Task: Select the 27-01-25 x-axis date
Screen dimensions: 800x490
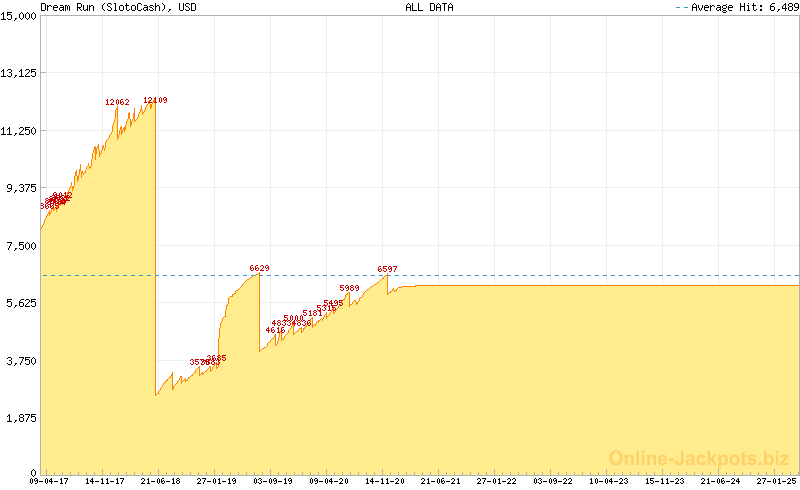Action: coord(776,481)
